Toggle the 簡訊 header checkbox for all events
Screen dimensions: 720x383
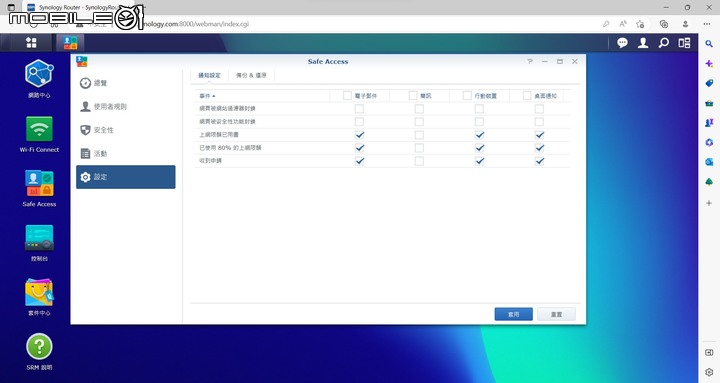click(413, 96)
